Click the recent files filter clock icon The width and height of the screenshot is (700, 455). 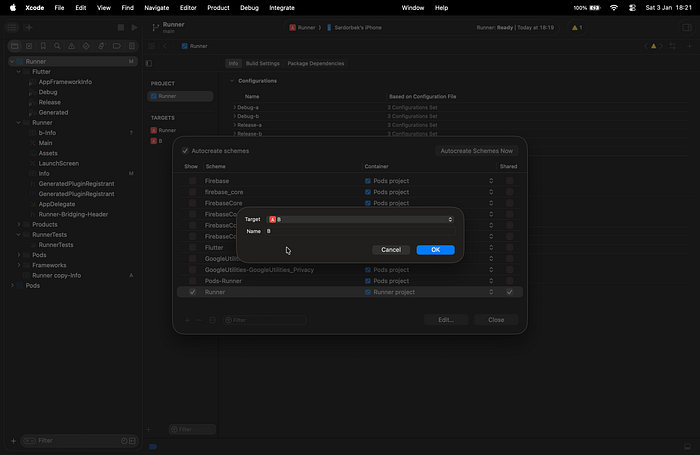coord(124,441)
